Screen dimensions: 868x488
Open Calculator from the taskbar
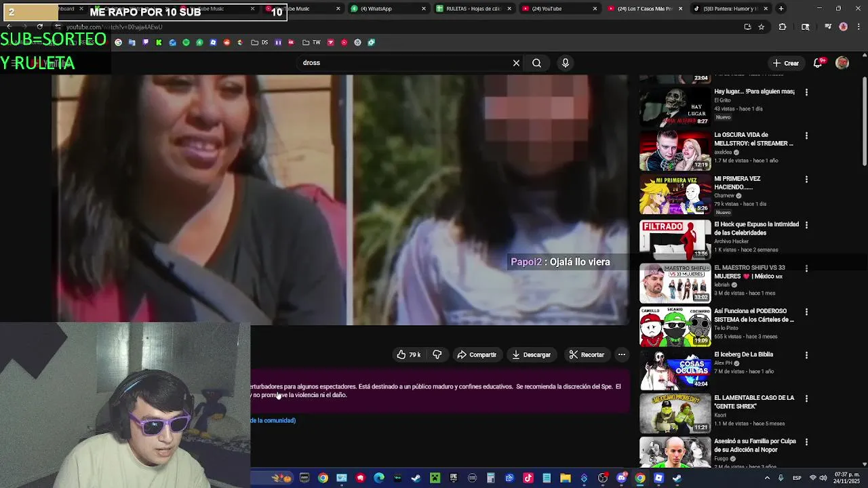pyautogui.click(x=490, y=478)
